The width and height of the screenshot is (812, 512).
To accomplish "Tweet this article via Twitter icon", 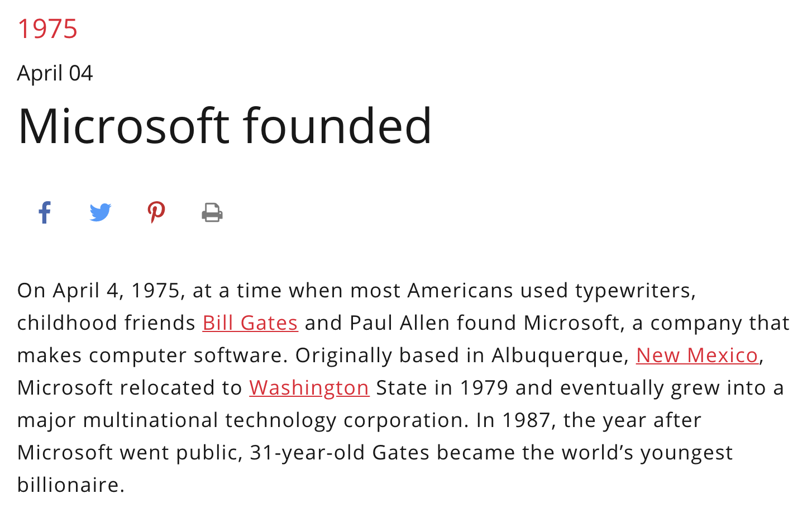I will [x=101, y=212].
